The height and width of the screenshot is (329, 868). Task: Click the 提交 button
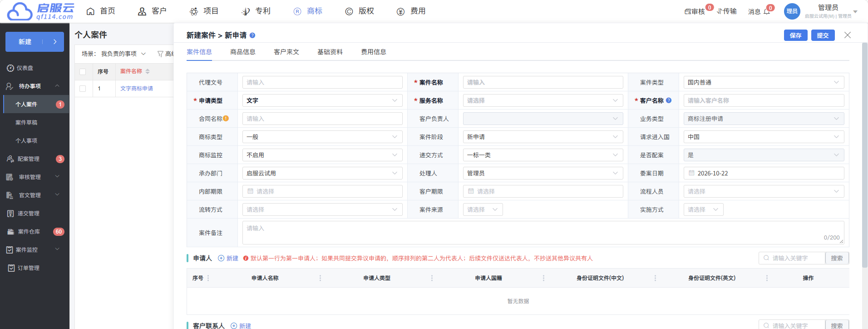coord(823,35)
